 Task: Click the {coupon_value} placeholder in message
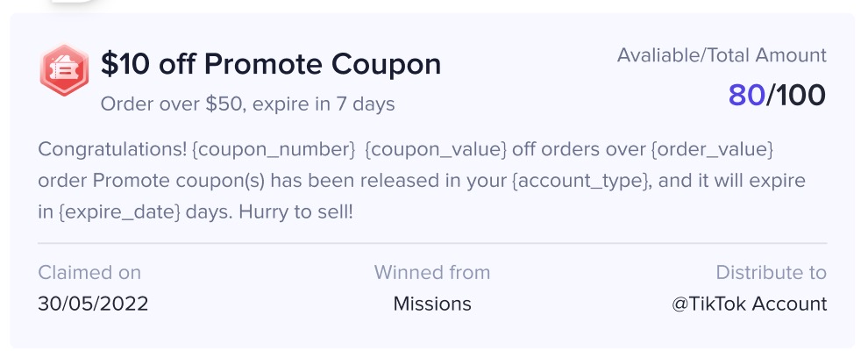[436, 150]
